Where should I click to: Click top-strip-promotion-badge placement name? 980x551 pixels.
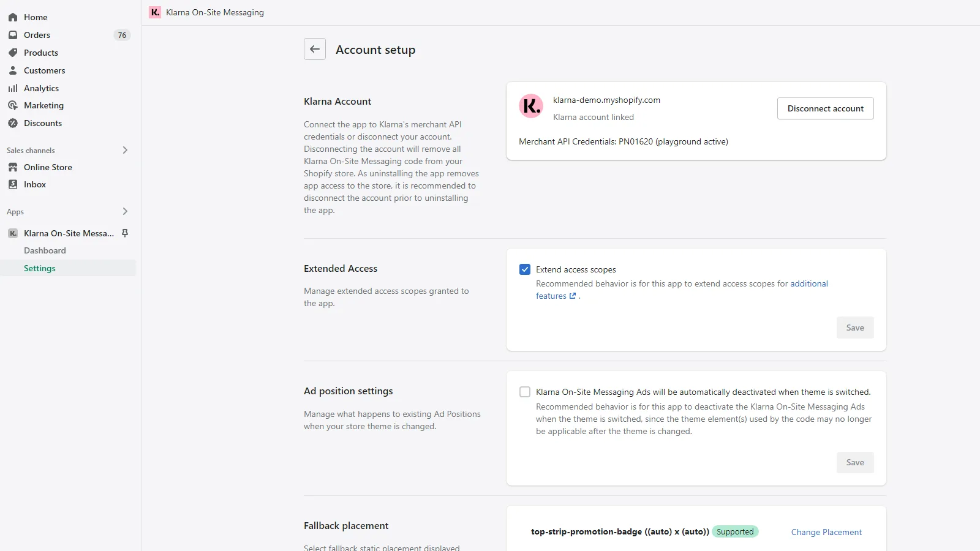(x=620, y=531)
